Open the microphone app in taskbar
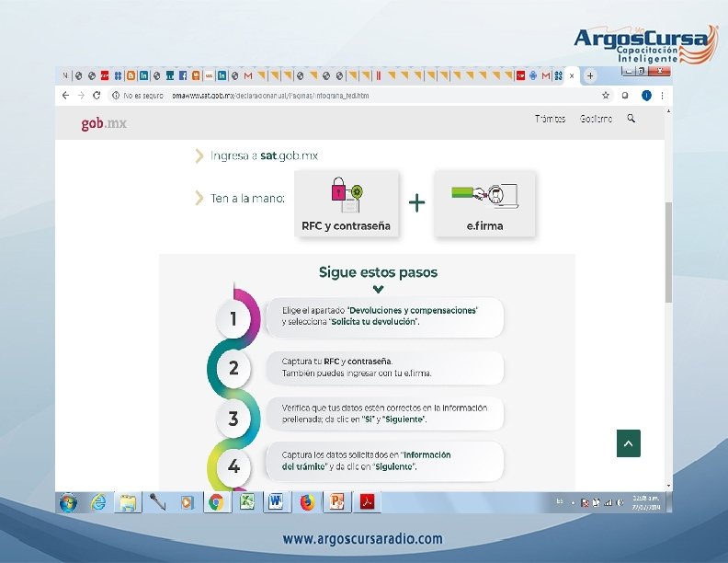The image size is (728, 563). (x=157, y=502)
